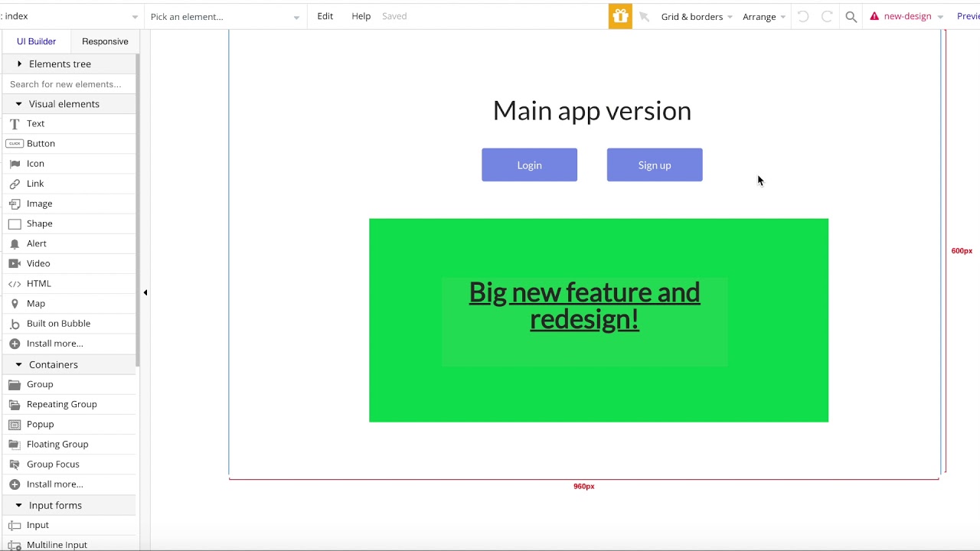Select the Login button on the canvas

529,165
